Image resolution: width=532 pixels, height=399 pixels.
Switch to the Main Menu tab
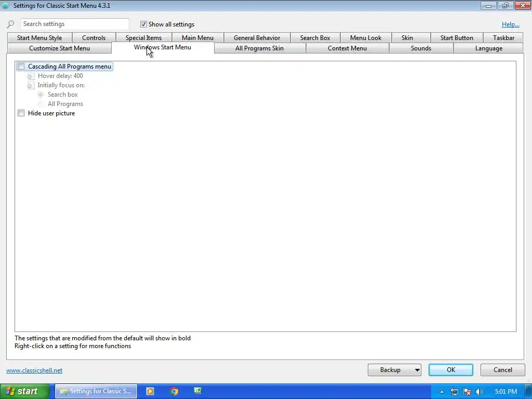[197, 37]
